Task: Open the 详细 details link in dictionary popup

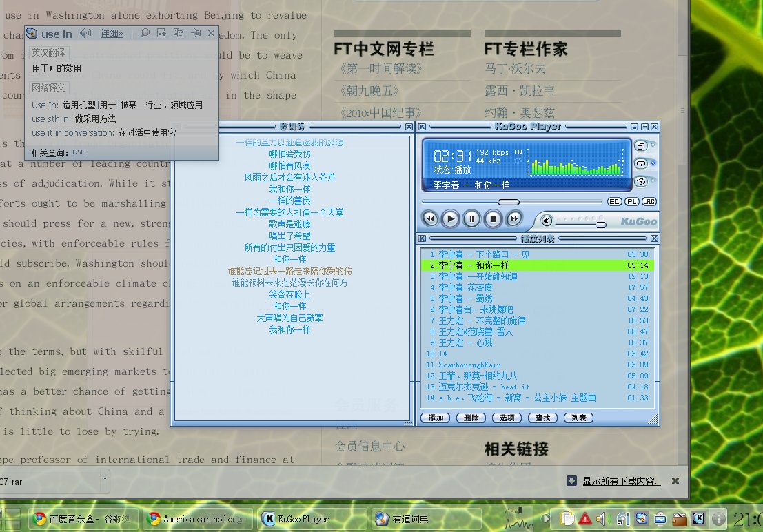Action: (112, 34)
